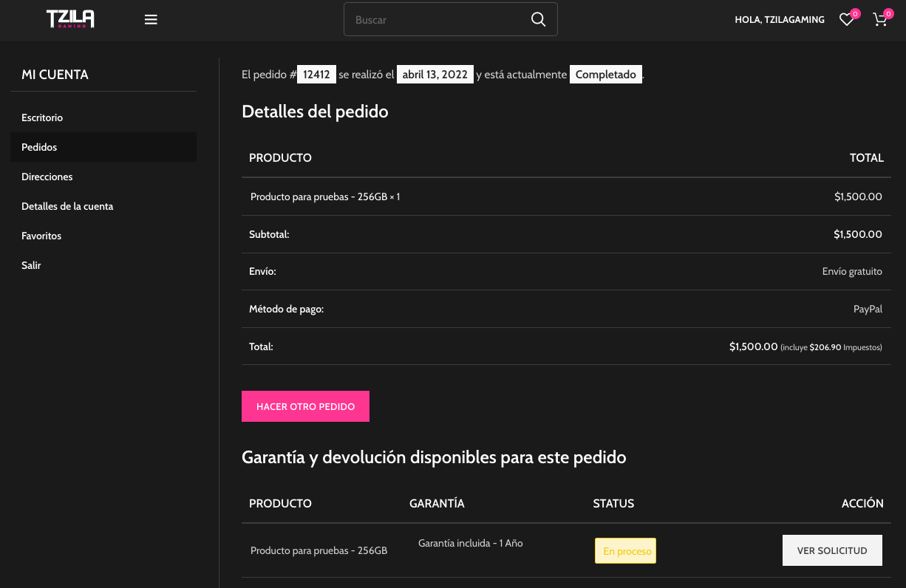Screen dimensions: 906x588
Task: Click inside the Buscar search field
Action: [x=436, y=20]
